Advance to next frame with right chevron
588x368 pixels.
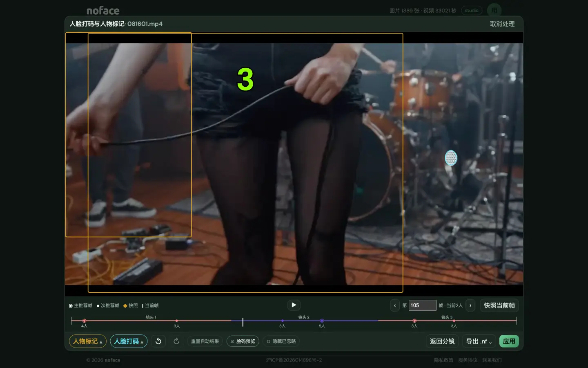pyautogui.click(x=470, y=305)
